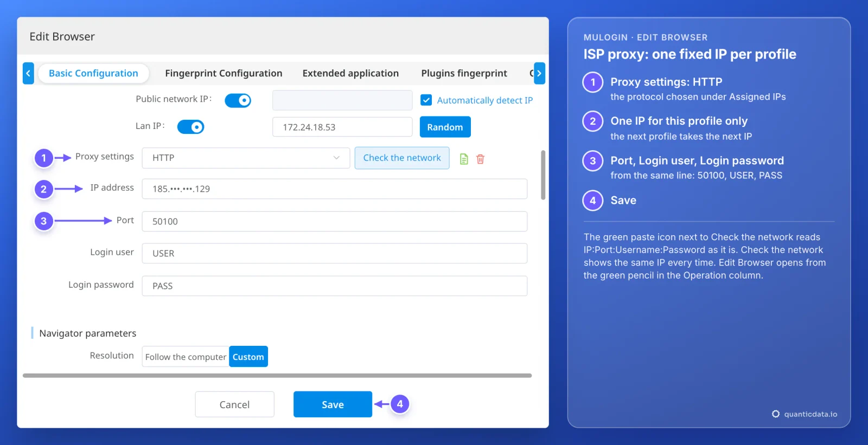Toggle the Lan IP switch

pos(190,127)
